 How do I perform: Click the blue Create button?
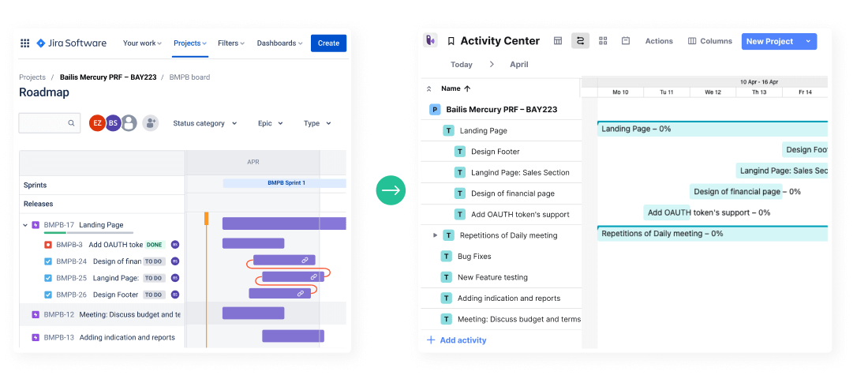tap(328, 43)
